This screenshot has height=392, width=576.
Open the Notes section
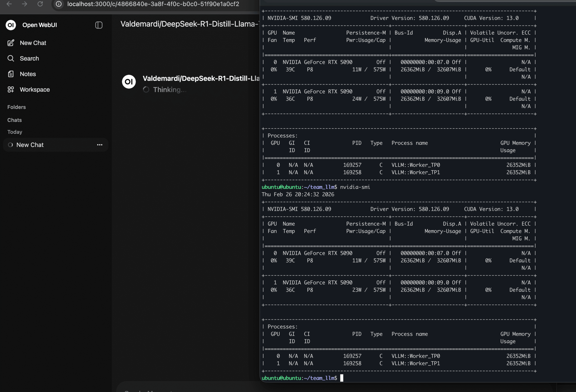28,74
